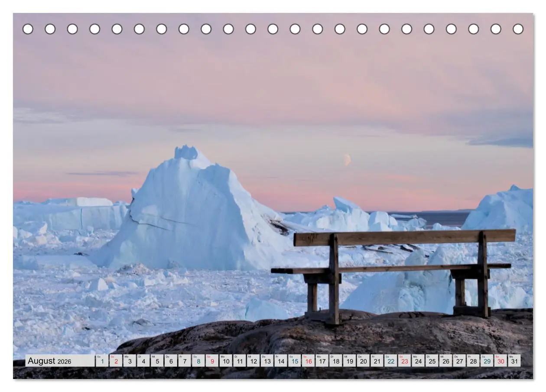546x392 pixels.
Task: Select day 1 in the calendar strip
Action: 102,361
